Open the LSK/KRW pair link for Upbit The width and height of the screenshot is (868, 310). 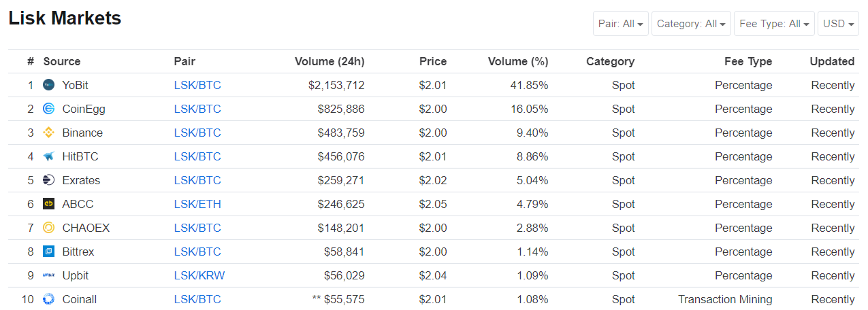click(199, 275)
